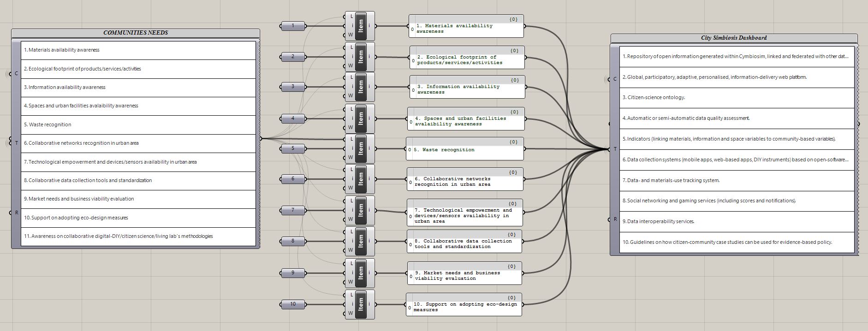
Task: Click the number slider with value 4
Action: click(x=293, y=118)
